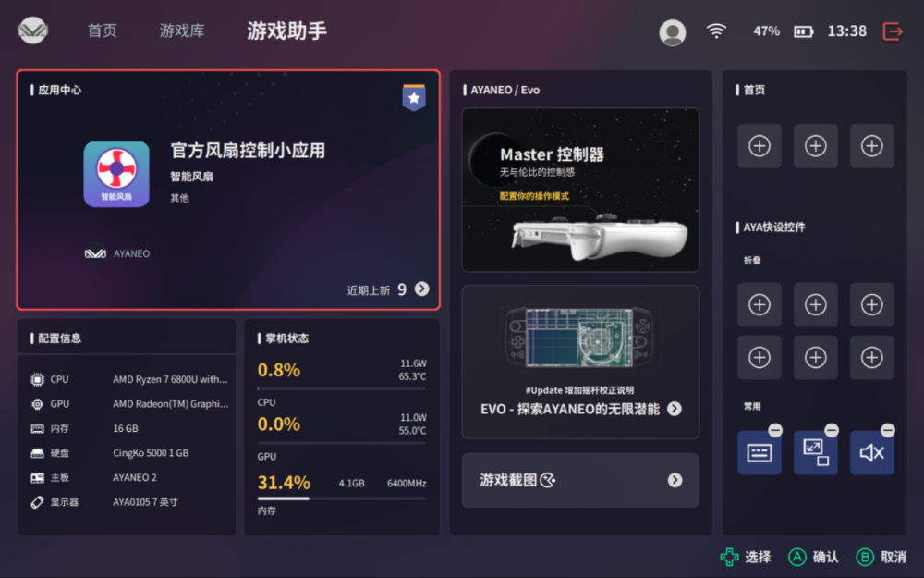Click the star bookmark badge icon

414,97
